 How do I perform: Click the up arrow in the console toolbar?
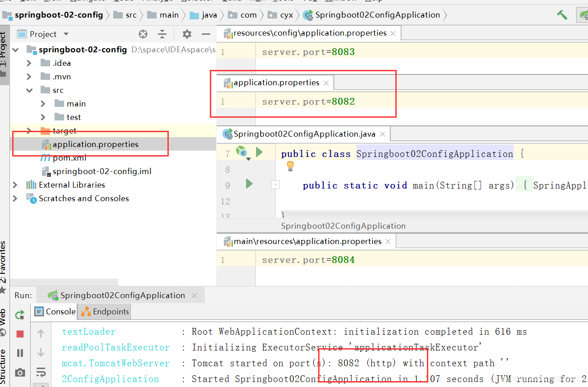(41, 334)
